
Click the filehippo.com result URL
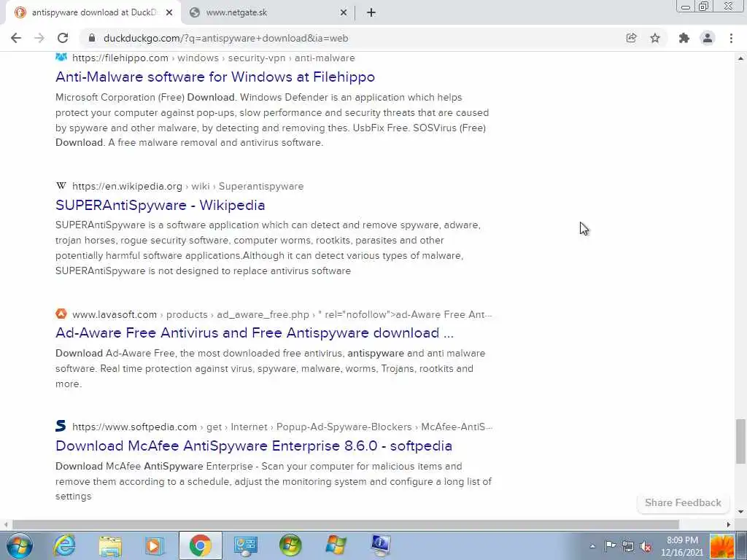click(x=214, y=58)
